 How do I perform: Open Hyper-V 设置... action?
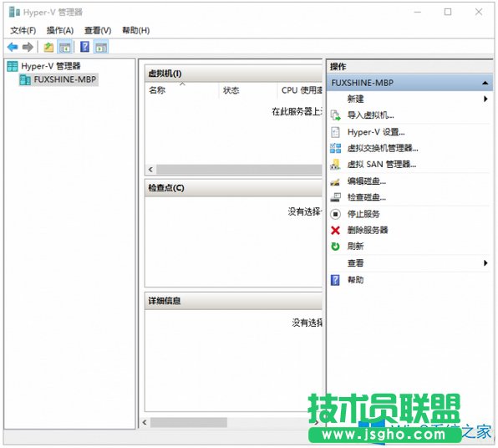[376, 132]
